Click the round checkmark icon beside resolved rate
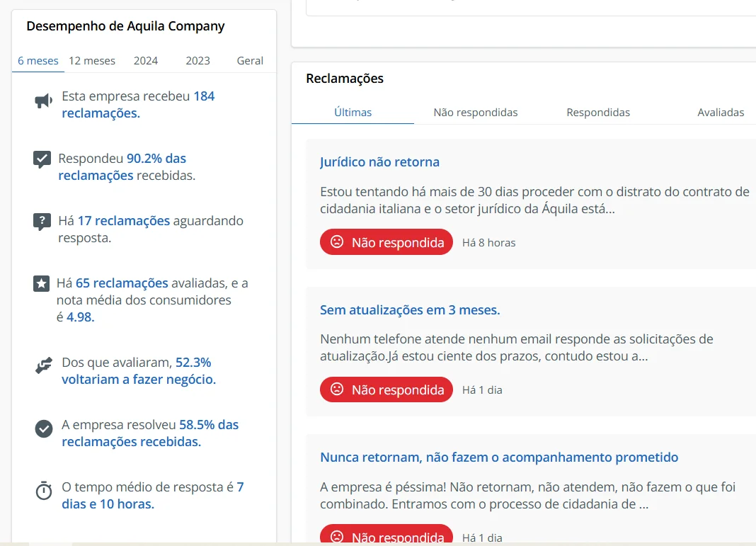This screenshot has width=756, height=546. 44,428
